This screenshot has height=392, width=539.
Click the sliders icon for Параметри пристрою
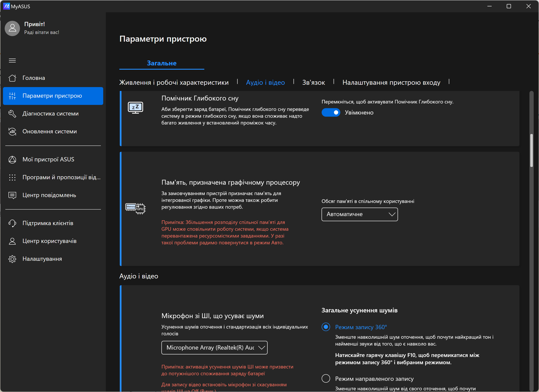[12, 96]
